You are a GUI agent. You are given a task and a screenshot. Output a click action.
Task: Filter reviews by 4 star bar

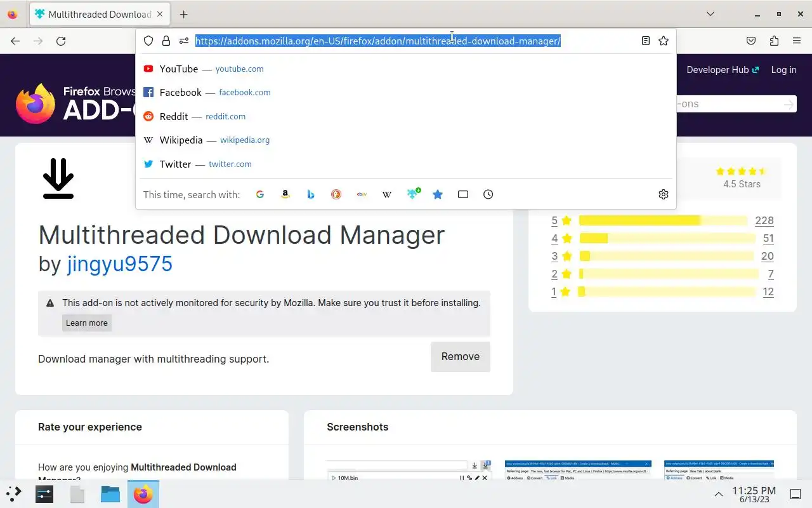click(667, 238)
